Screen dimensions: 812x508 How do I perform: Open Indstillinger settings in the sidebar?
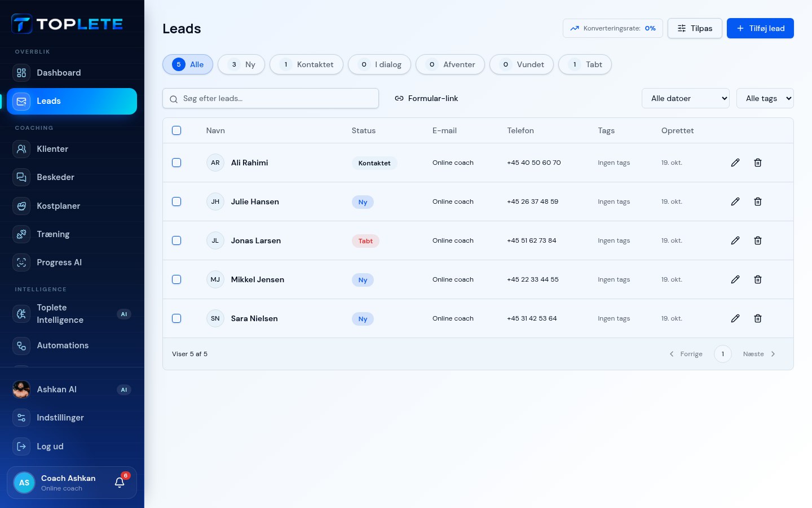tap(72, 418)
